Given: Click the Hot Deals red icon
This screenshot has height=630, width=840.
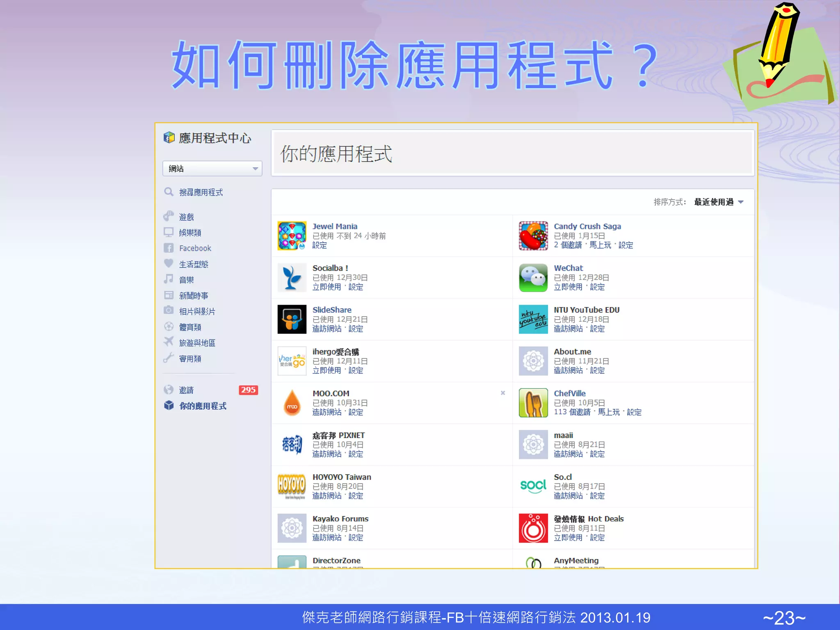Looking at the screenshot, I should [x=533, y=528].
